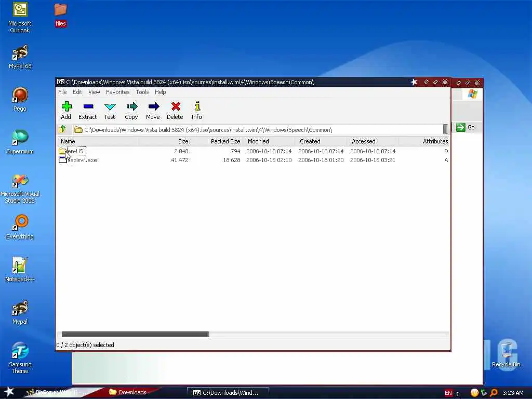Open the address bar dropdown
Image resolution: width=532 pixels, height=399 pixels.
pos(445,129)
